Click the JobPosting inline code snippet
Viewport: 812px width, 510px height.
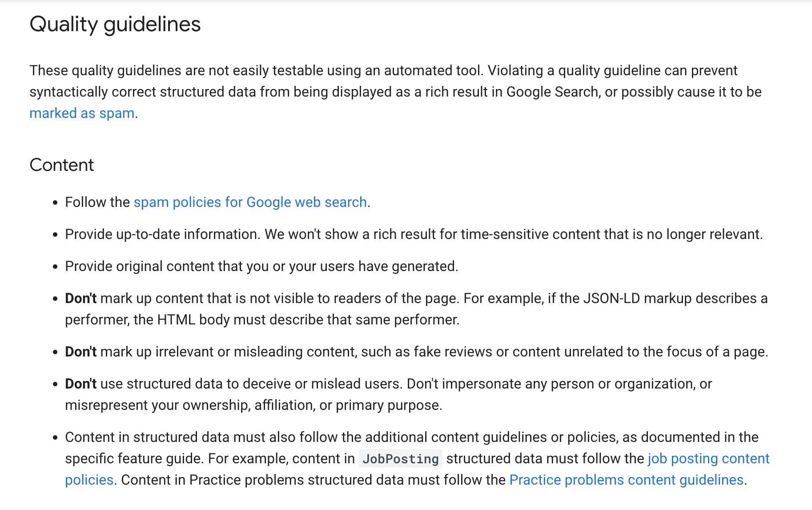pos(400,459)
